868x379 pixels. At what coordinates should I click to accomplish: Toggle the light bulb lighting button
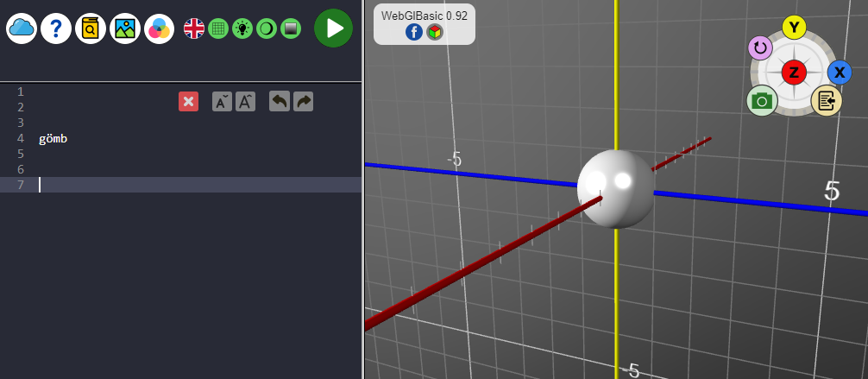242,28
